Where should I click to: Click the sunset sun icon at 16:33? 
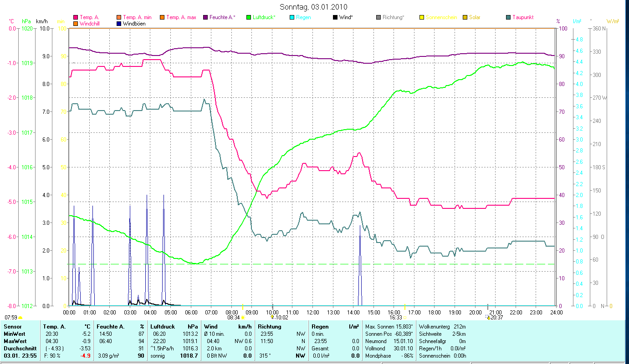point(404,318)
